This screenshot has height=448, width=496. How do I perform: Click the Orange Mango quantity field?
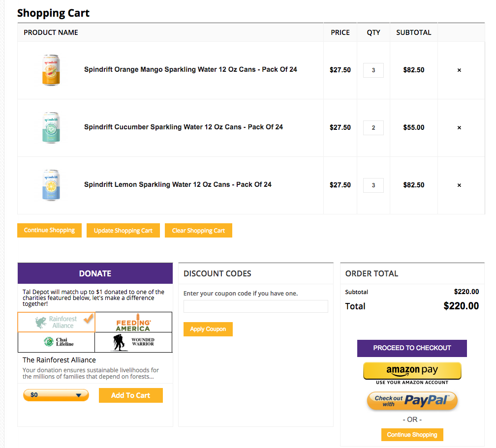coord(373,70)
